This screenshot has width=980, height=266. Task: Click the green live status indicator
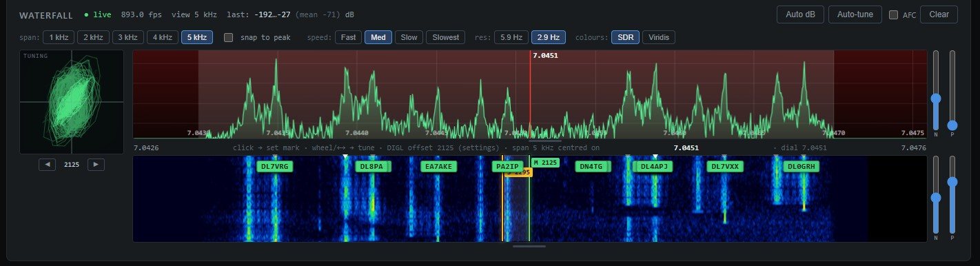coord(98,14)
